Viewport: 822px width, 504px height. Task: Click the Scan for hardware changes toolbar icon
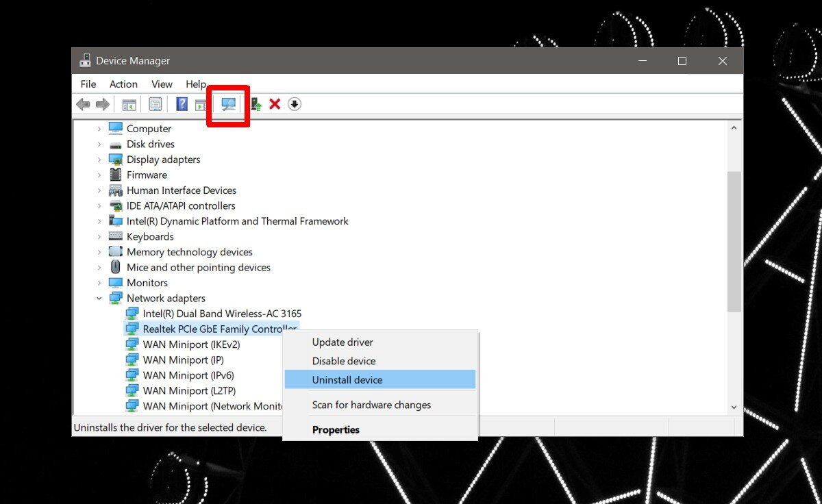(228, 104)
